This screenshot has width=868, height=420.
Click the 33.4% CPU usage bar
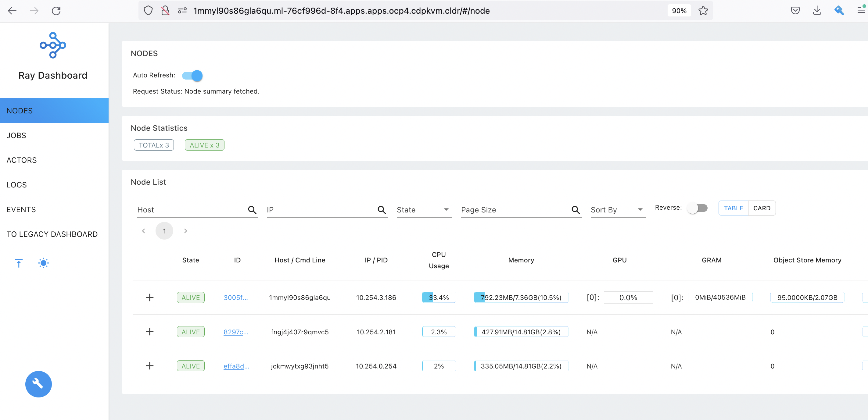point(439,297)
